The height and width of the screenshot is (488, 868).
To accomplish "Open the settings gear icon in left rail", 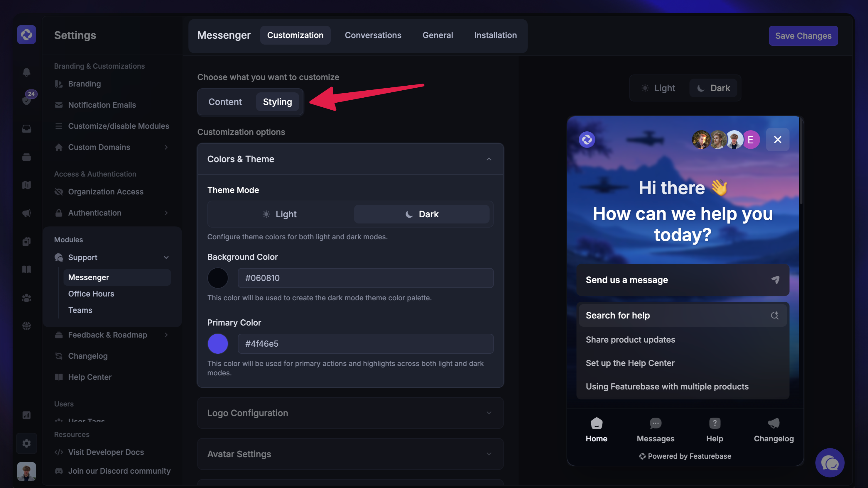I will click(26, 443).
